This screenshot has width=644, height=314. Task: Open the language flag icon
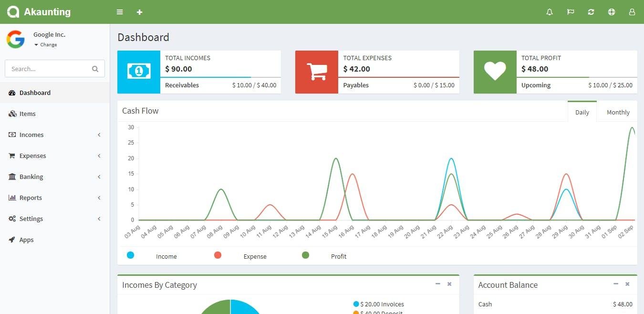pos(570,12)
